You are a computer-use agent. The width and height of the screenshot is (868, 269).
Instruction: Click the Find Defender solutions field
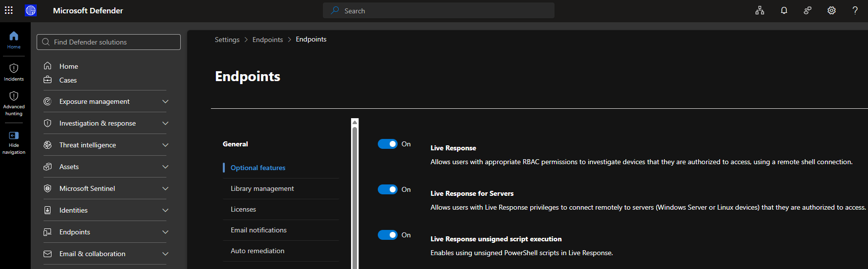click(x=108, y=42)
